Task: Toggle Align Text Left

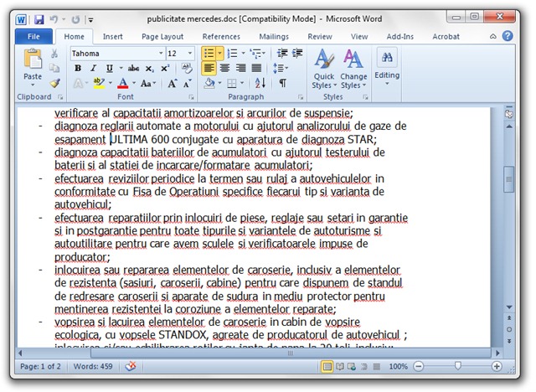Action: 209,68
